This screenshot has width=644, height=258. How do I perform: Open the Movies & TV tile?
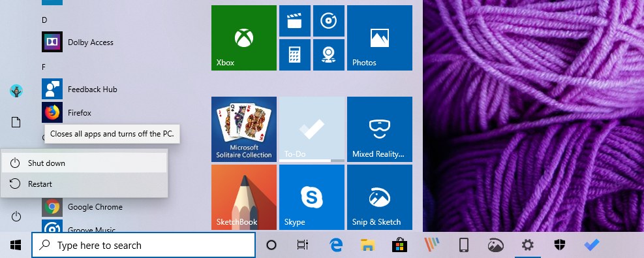[x=294, y=21]
